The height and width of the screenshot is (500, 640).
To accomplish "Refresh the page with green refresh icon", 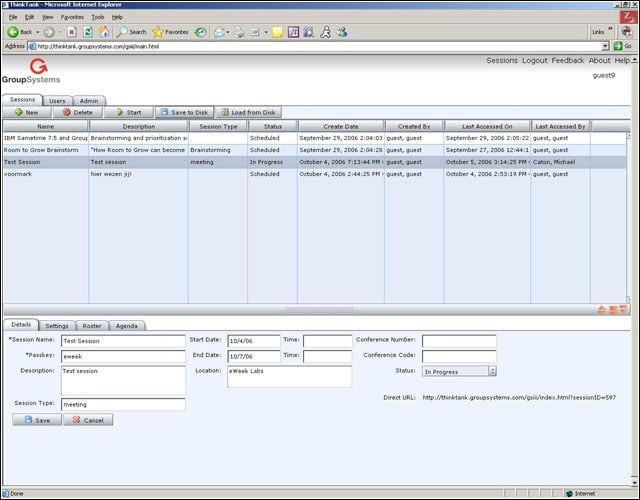I will [x=88, y=32].
